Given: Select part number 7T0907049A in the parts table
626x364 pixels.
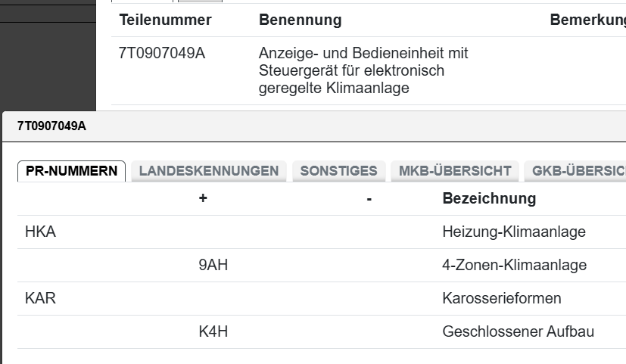Looking at the screenshot, I should 162,54.
